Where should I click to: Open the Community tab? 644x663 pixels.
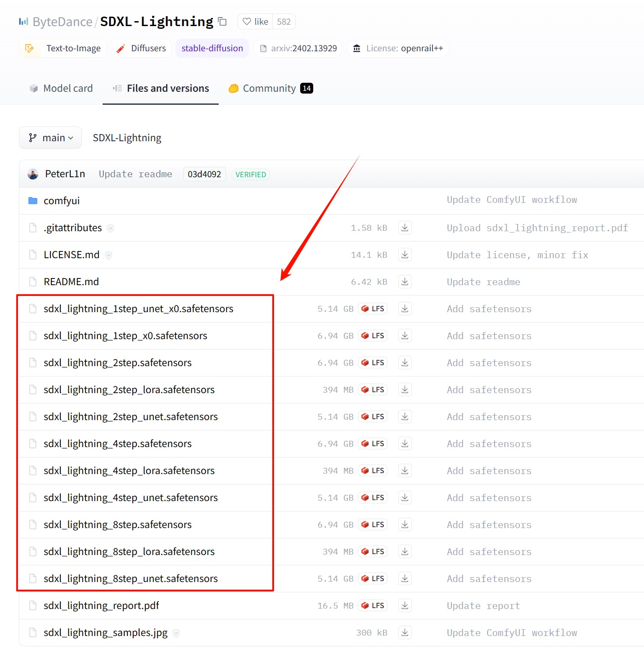click(270, 88)
